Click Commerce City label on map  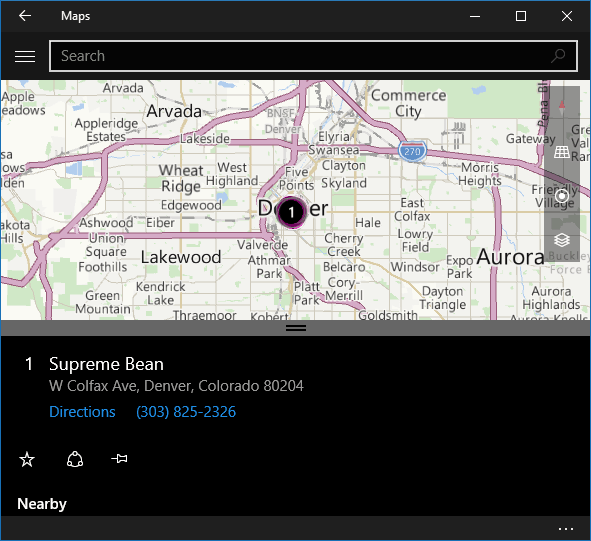click(x=408, y=103)
